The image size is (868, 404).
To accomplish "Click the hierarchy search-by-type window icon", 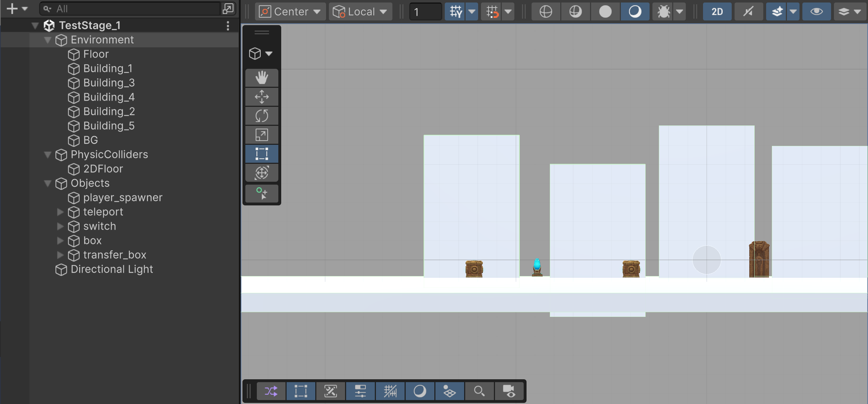I will pos(228,9).
